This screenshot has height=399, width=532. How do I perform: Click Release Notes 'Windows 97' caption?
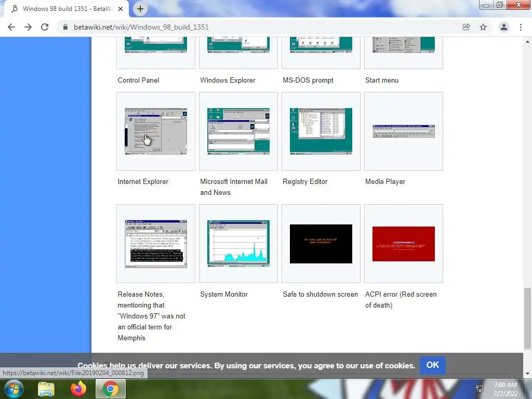point(151,316)
